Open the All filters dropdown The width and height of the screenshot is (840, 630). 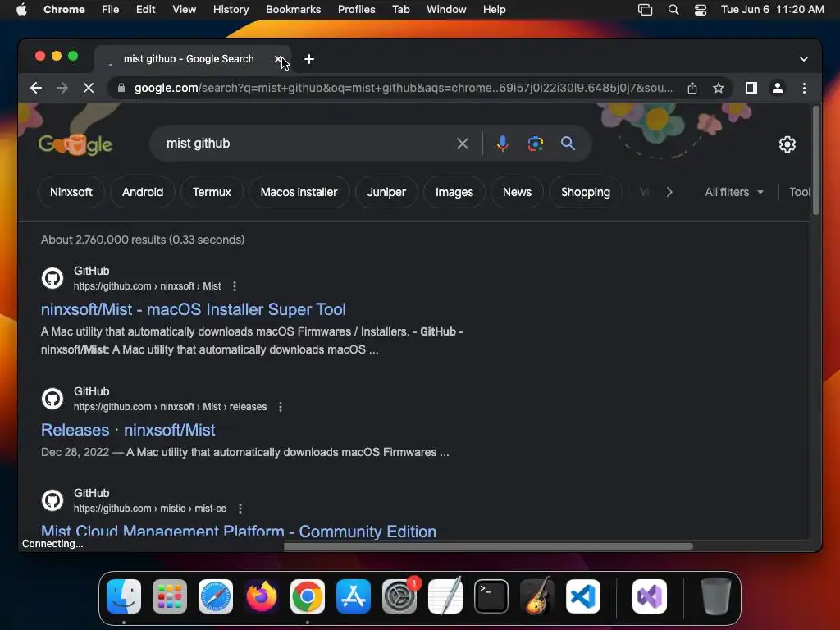(x=734, y=192)
